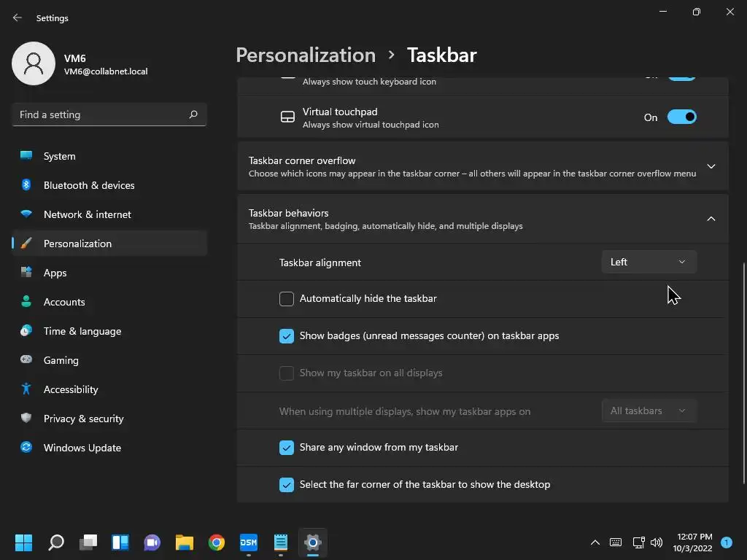Open the All taskbars dropdown
Viewport: 747px width, 560px height.
pos(649,411)
